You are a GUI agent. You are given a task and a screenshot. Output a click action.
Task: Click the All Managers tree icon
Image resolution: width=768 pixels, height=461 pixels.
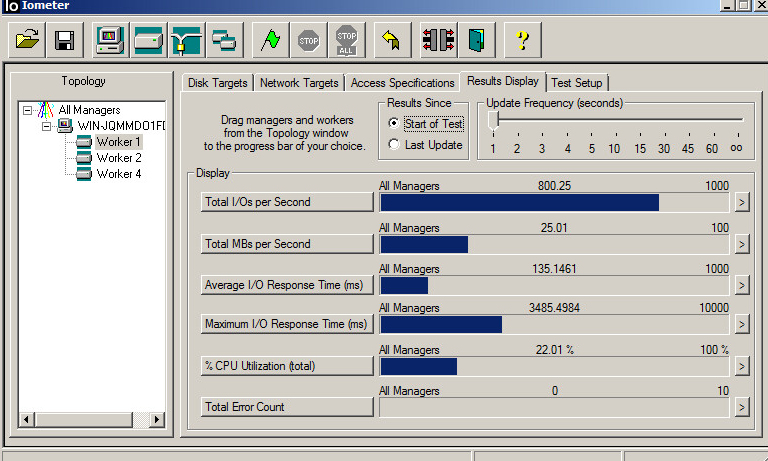pyautogui.click(x=46, y=110)
